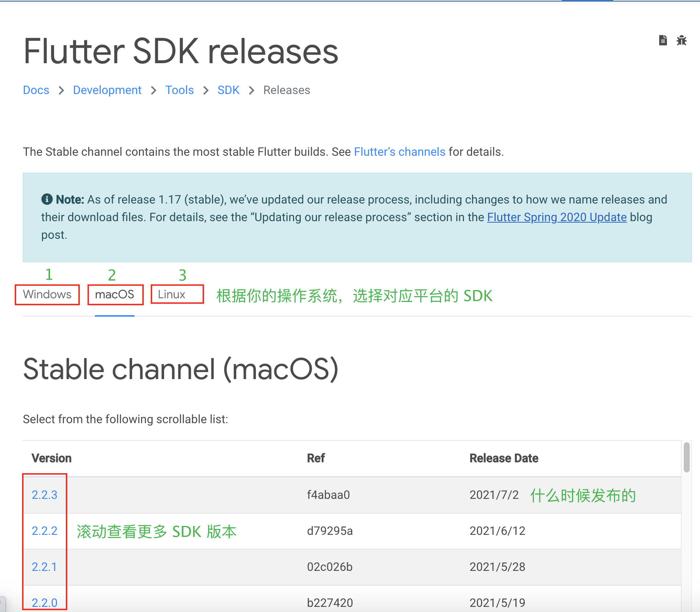Image resolution: width=700 pixels, height=612 pixels.
Task: Open Flutter's channels link
Action: pyautogui.click(x=400, y=152)
